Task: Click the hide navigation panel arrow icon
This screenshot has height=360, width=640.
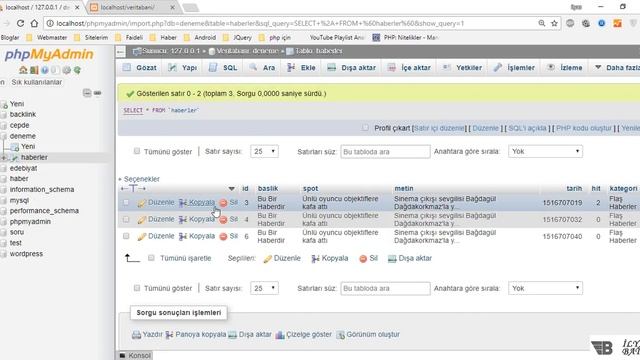Action: coord(120,51)
